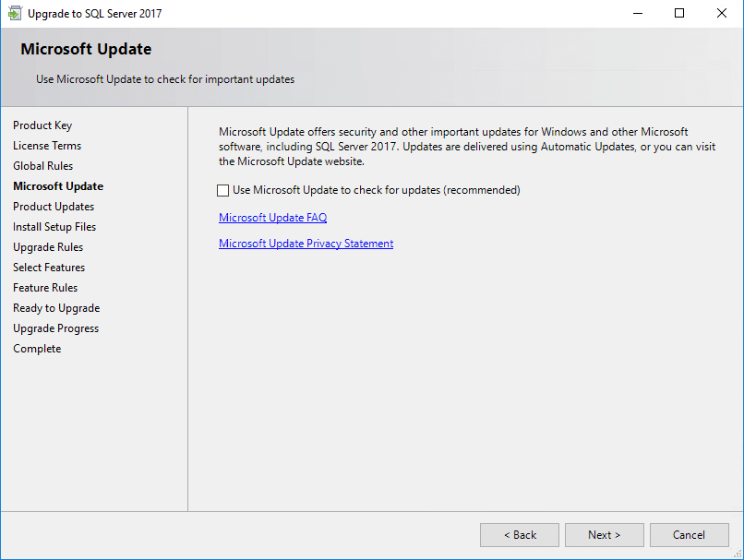Go back with the Back button
Screen dimensions: 744x560
(x=519, y=535)
